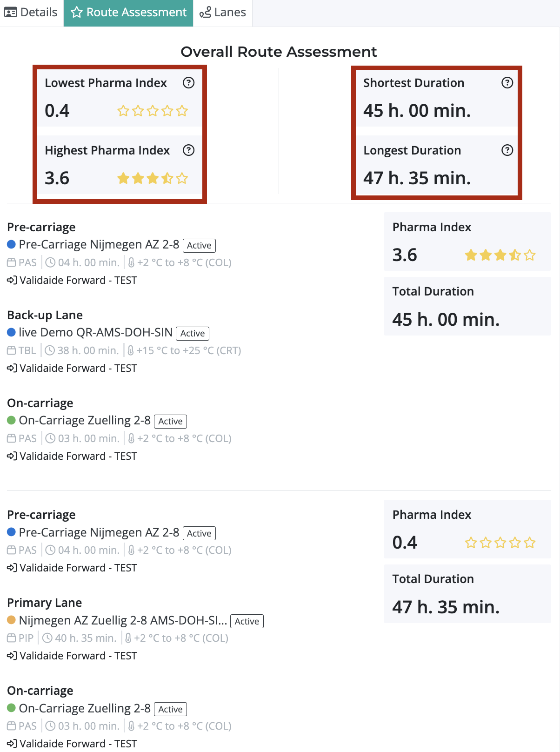Click help icon beside Lowest Pharma Index
This screenshot has width=560, height=752.
pyautogui.click(x=188, y=83)
